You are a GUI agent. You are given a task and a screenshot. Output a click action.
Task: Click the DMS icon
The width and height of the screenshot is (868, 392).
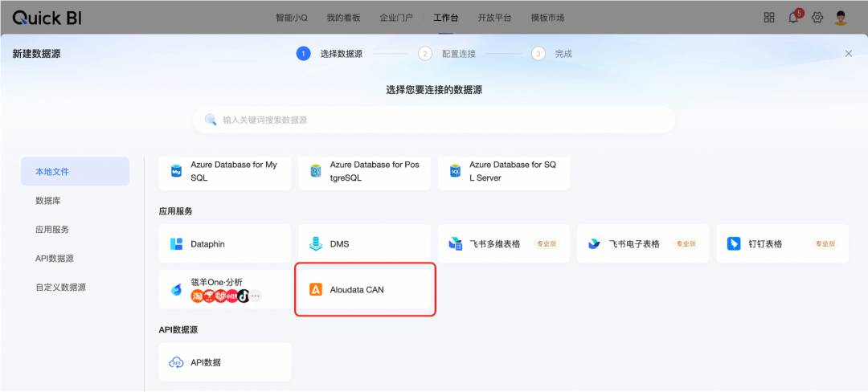316,244
